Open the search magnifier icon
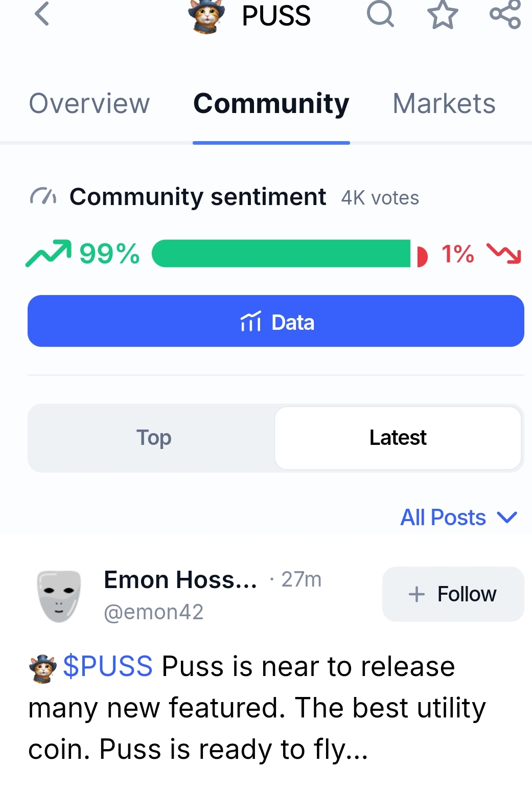 coord(380,14)
